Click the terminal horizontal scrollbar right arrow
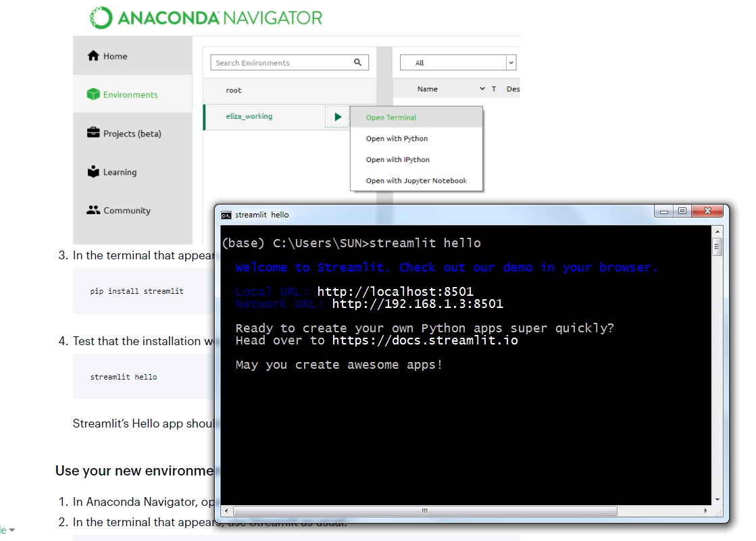Viewport: 756px width, 541px height. pos(706,511)
